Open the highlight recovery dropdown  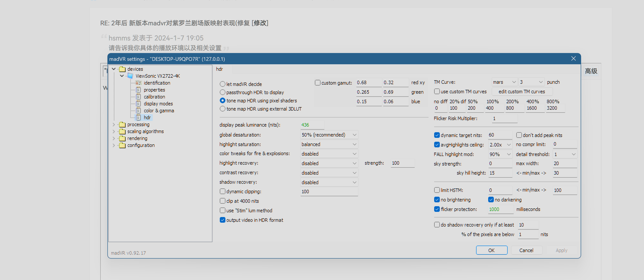click(329, 163)
